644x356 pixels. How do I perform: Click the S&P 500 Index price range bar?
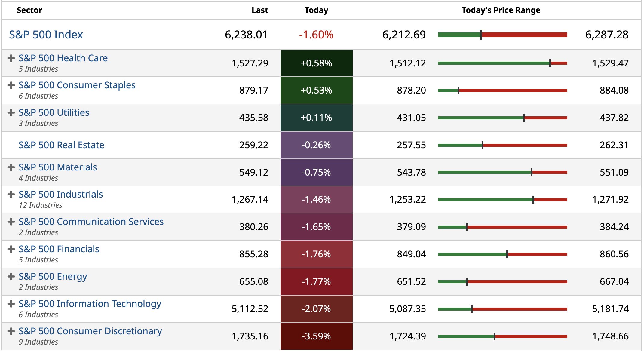tap(502, 35)
